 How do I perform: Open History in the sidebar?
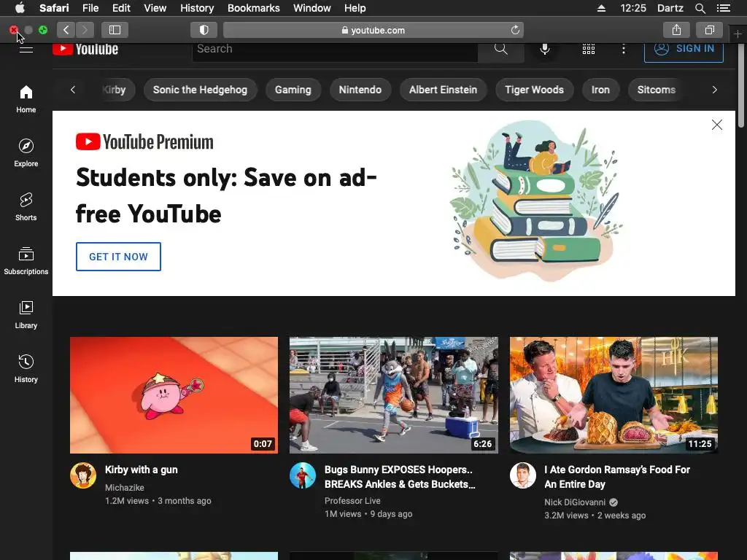pos(26,368)
